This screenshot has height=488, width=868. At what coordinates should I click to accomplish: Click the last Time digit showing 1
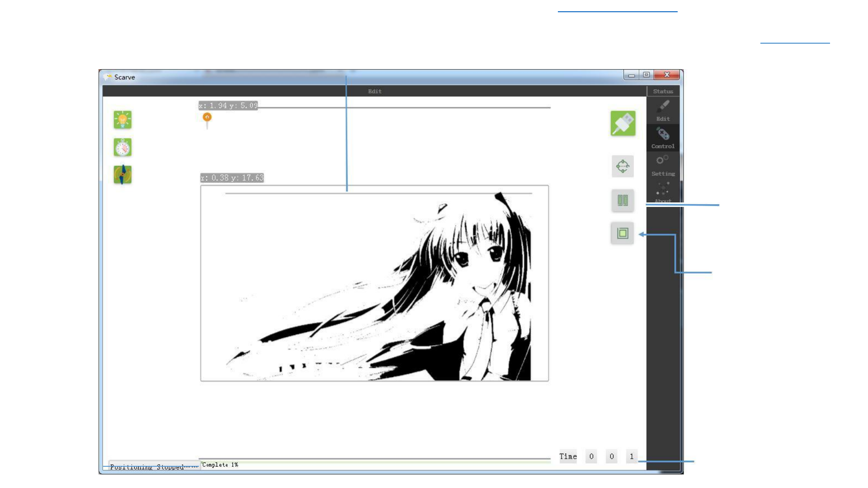632,456
